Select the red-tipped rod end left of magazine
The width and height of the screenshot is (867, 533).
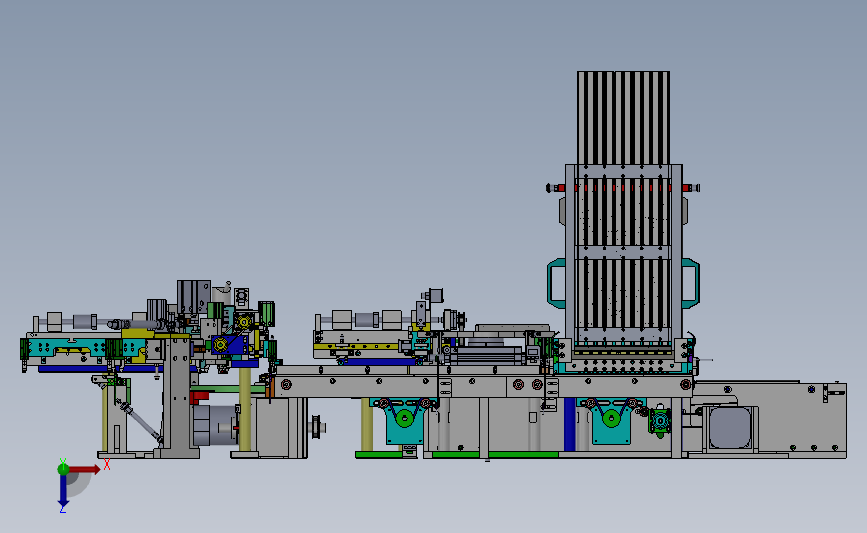[556, 188]
